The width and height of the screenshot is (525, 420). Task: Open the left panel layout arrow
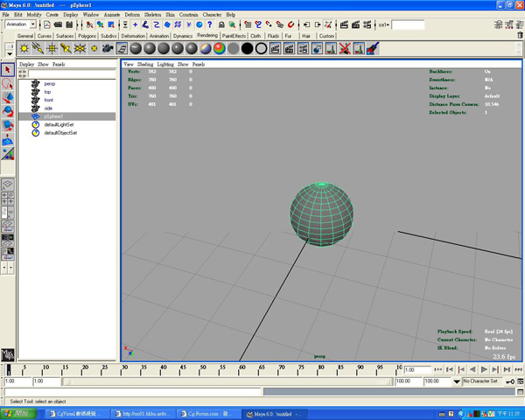tap(4, 268)
